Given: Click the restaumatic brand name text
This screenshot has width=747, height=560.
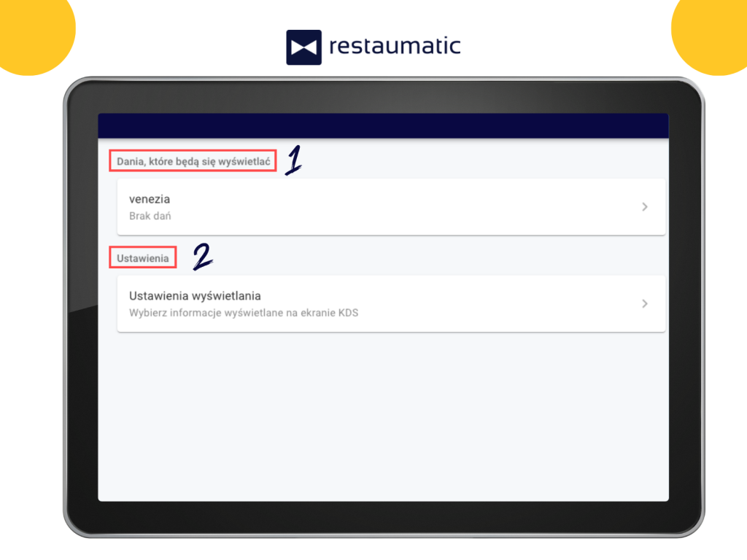Looking at the screenshot, I should click(x=395, y=46).
